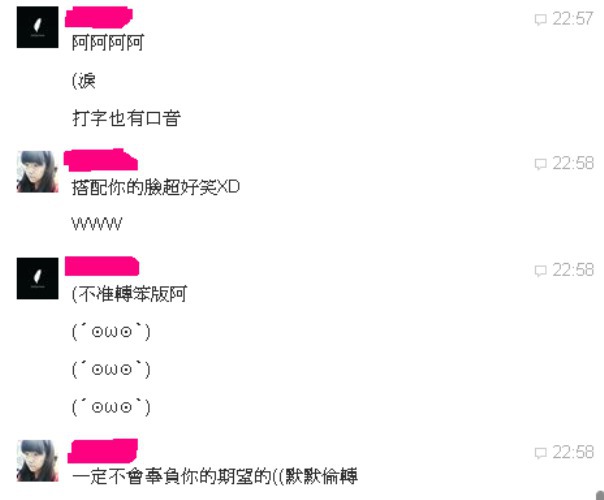Click the speech bubble icon beside last 22:58
Screen dimensions: 604x500
(x=540, y=453)
